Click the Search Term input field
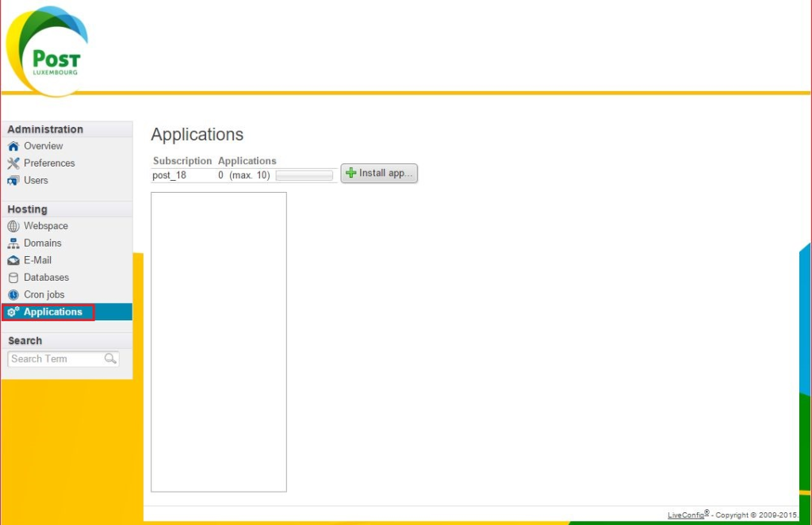This screenshot has height=525, width=812. 63,358
